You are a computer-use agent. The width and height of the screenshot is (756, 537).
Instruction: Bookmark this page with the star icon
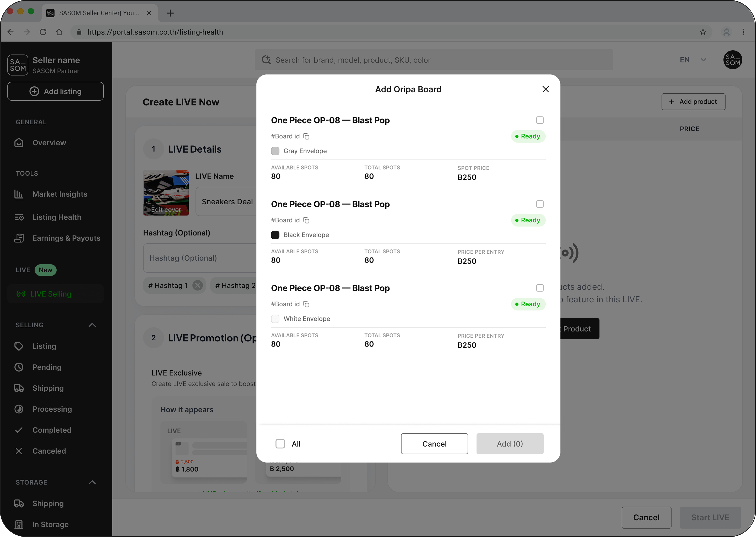click(x=703, y=32)
